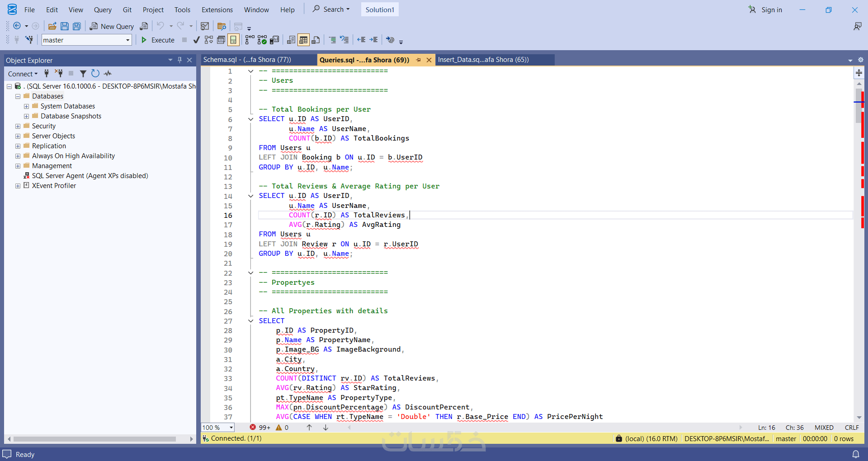Refresh the Object Explorer tree

[x=95, y=73]
